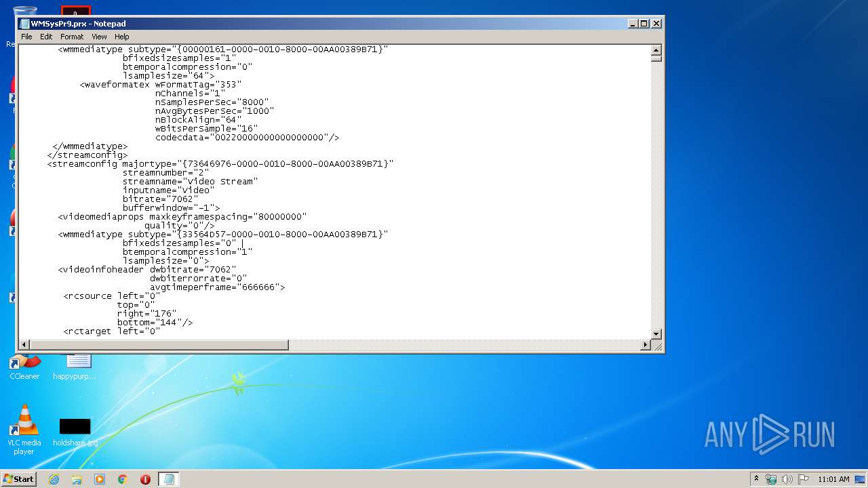868x488 pixels.
Task: Click the nSamplesPerSec="8000" line
Action: tap(212, 102)
